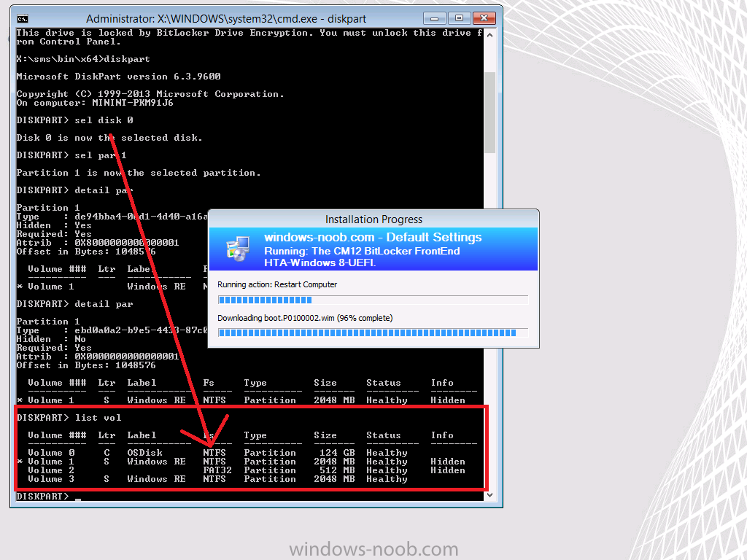Click the FAT32 Volume 2 row
Image resolution: width=747 pixels, height=560 pixels.
247,470
